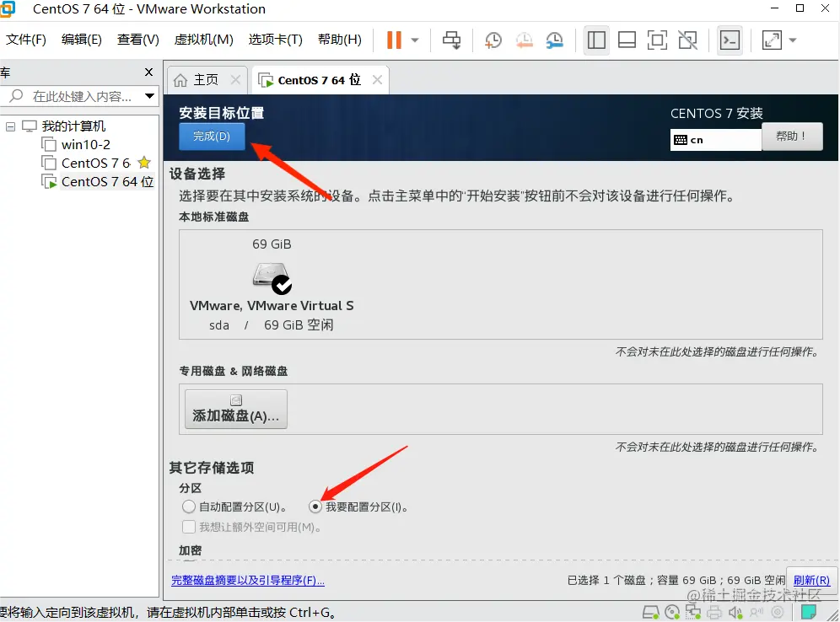The height and width of the screenshot is (622, 840).
Task: Click the CD/DVD device status icon
Action: pyautogui.click(x=672, y=613)
